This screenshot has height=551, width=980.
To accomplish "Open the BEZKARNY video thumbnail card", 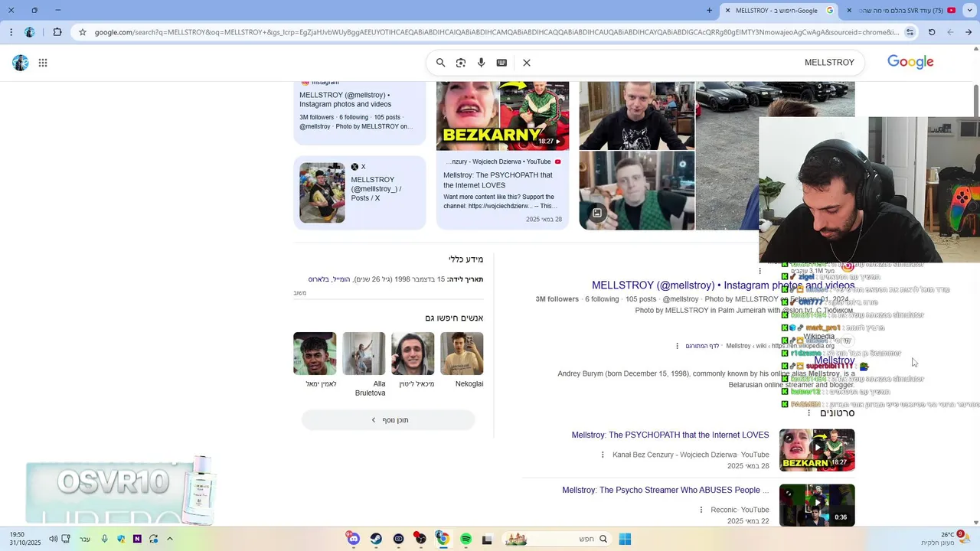I will point(502,116).
